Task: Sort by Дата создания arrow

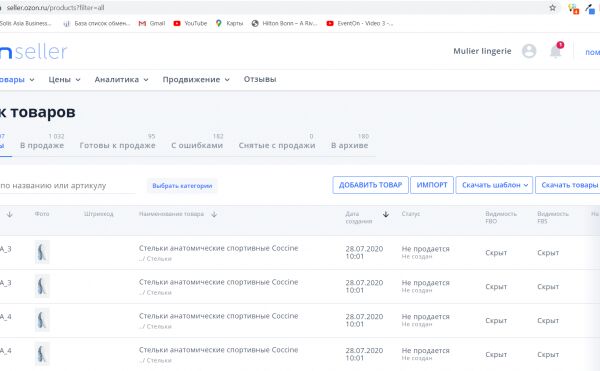Action: (x=386, y=214)
